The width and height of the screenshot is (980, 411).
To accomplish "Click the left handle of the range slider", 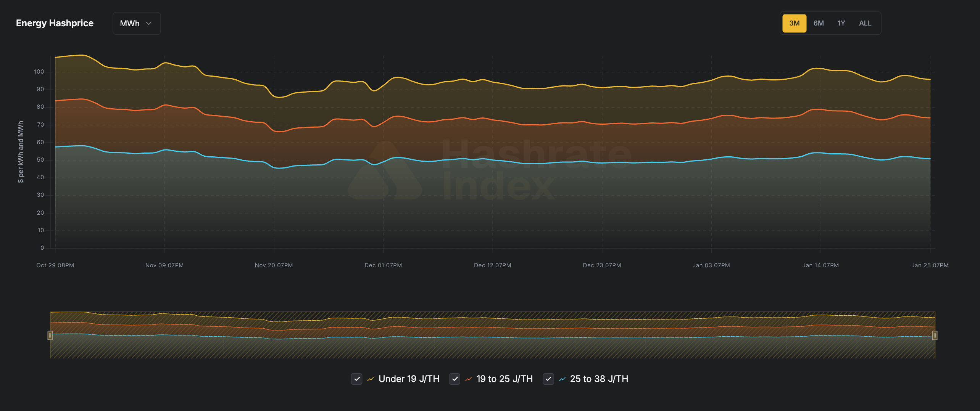I will point(50,336).
